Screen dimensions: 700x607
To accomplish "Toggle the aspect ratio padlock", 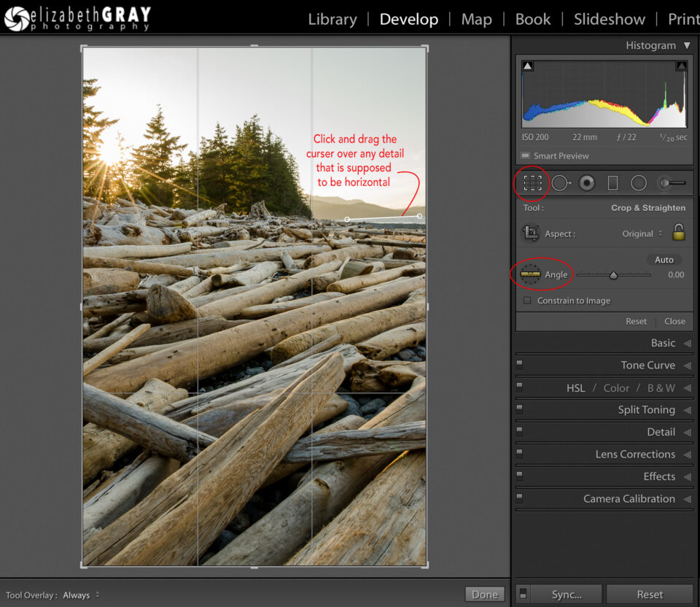I will pos(678,233).
